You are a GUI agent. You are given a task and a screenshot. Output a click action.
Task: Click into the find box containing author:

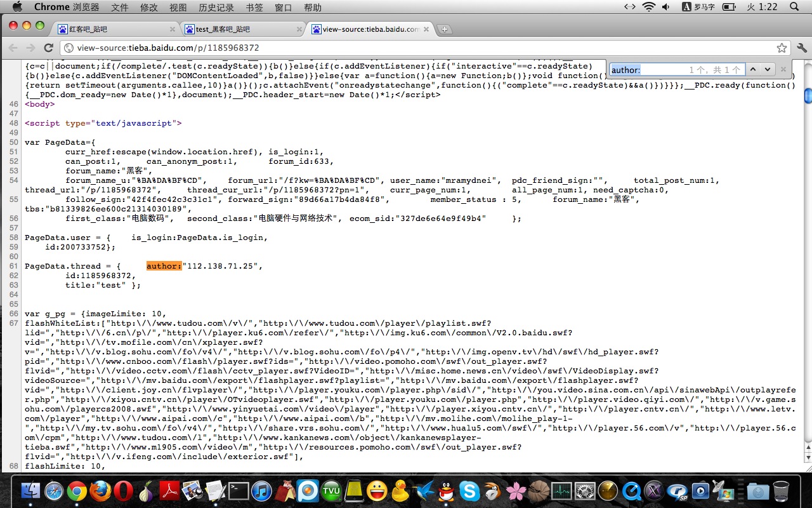677,70
